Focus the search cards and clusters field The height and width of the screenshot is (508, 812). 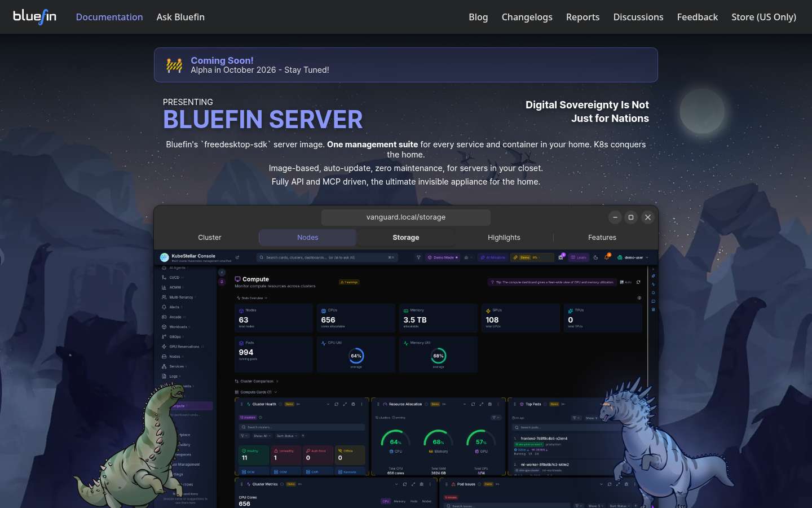(x=327, y=257)
